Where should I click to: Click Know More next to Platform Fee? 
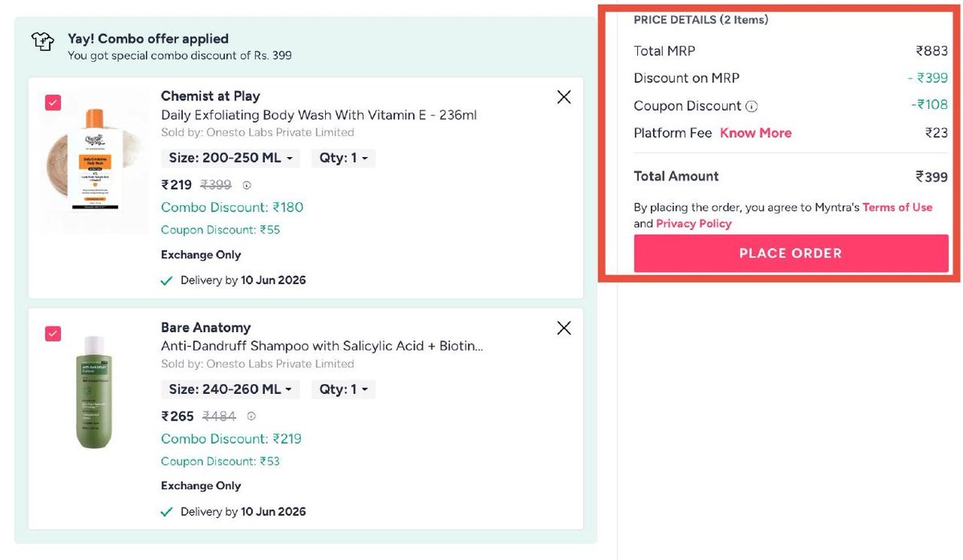(755, 133)
